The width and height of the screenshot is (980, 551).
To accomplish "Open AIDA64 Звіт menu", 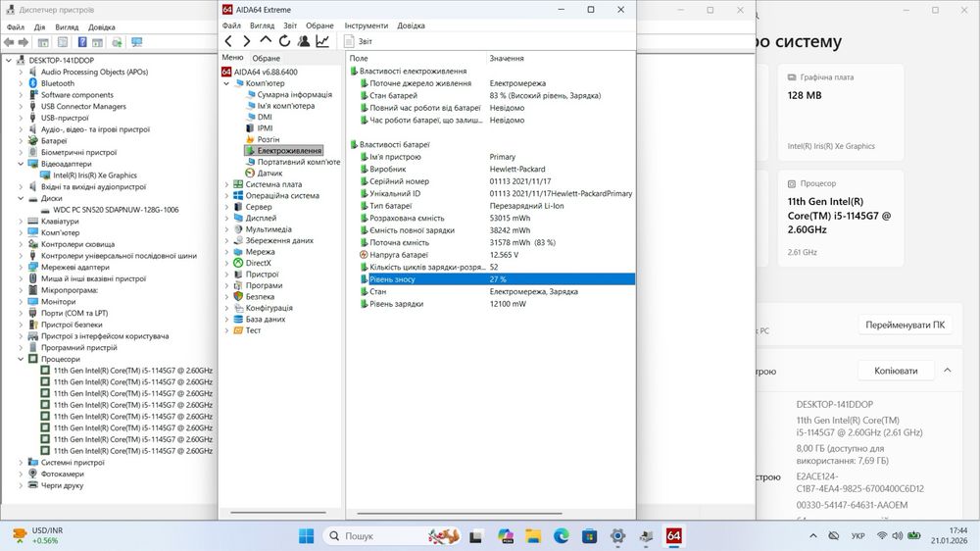I will click(290, 25).
